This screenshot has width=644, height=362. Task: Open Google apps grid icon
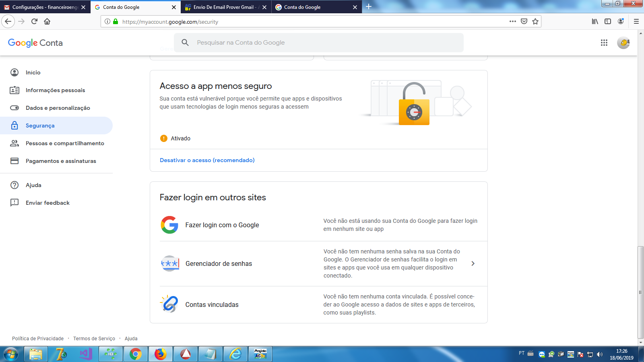point(604,43)
